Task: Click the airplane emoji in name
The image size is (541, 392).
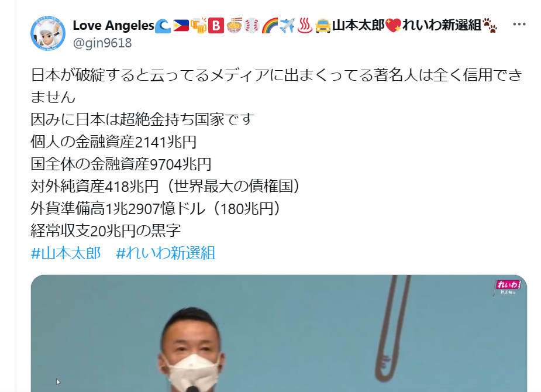Action: pyautogui.click(x=287, y=26)
